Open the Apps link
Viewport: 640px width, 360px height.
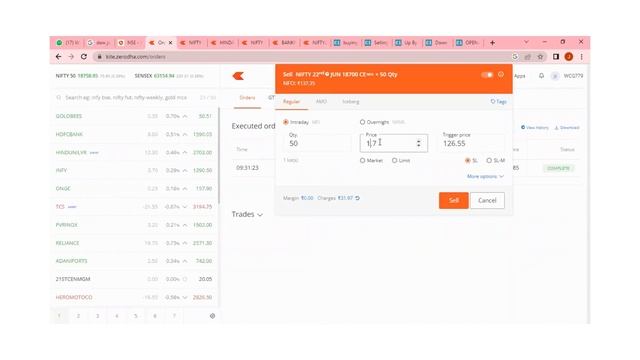point(520,76)
